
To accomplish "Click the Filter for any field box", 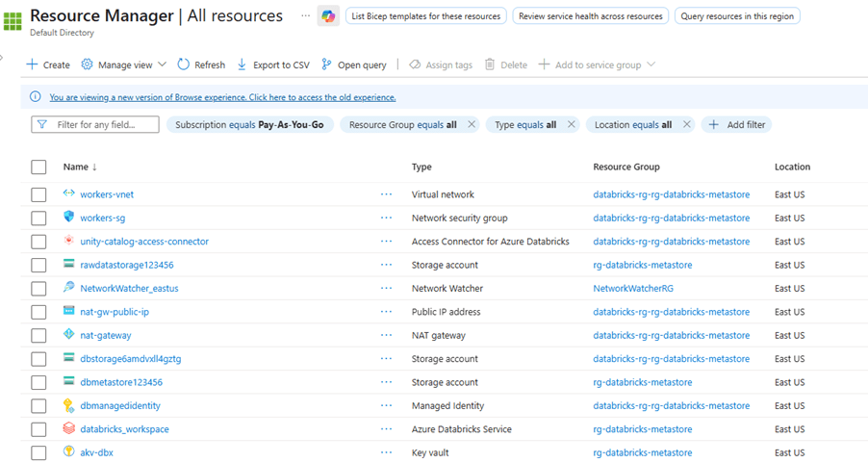I will tap(96, 125).
